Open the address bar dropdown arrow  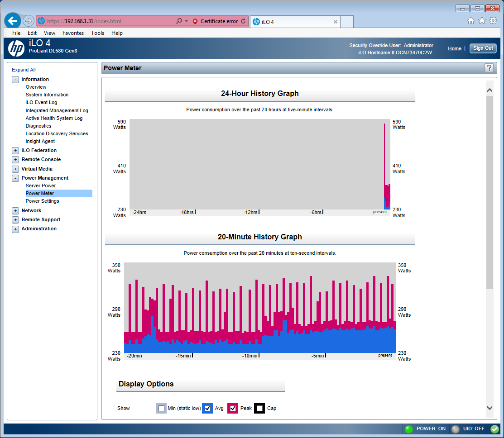187,21
